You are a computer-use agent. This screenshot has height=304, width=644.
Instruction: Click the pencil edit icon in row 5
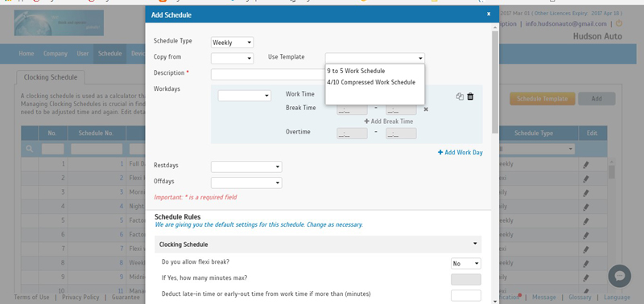[x=586, y=220]
